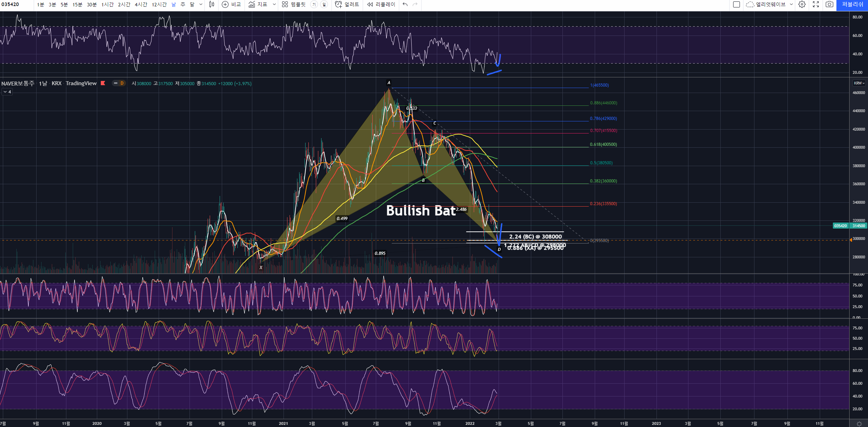
Task: Open chart settings gear
Action: (802, 5)
